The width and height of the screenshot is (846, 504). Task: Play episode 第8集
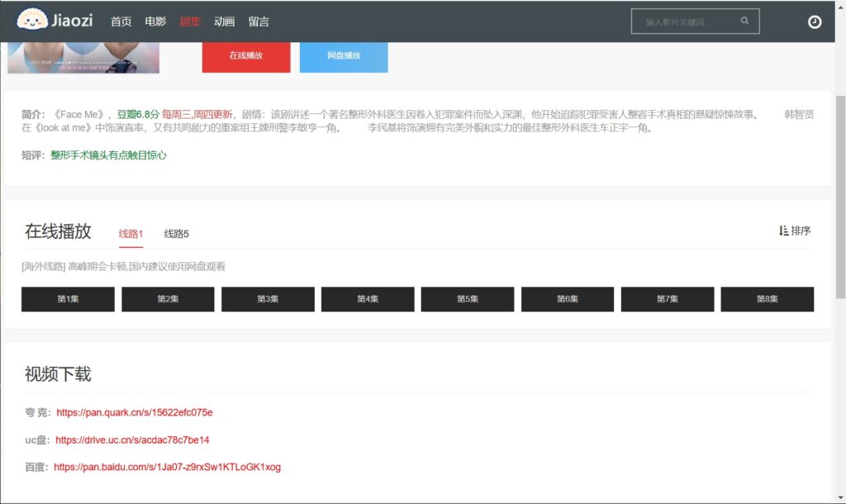pyautogui.click(x=767, y=299)
